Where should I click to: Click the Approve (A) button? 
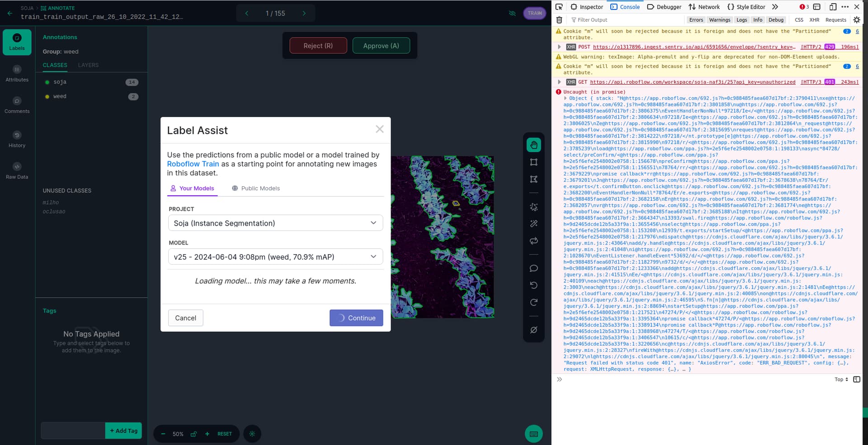click(x=381, y=46)
